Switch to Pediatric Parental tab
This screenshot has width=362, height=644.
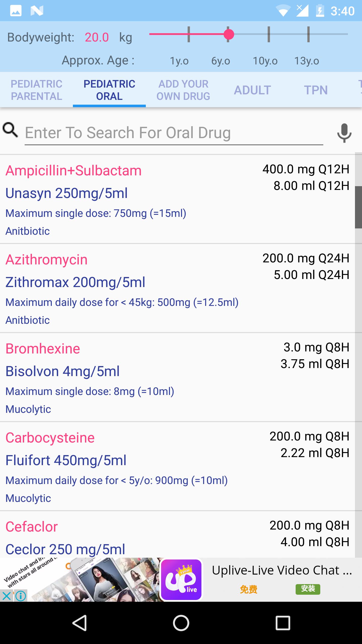tap(36, 90)
